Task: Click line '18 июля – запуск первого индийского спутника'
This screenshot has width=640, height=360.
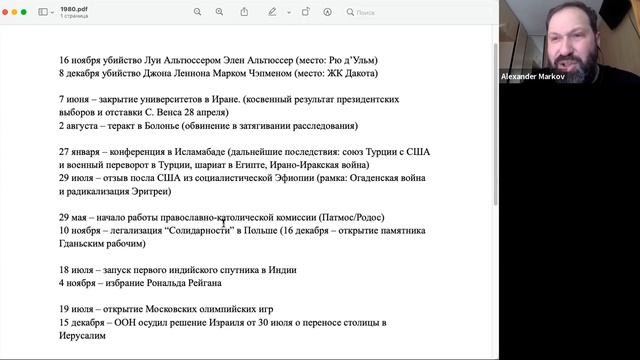Action: [x=178, y=270]
